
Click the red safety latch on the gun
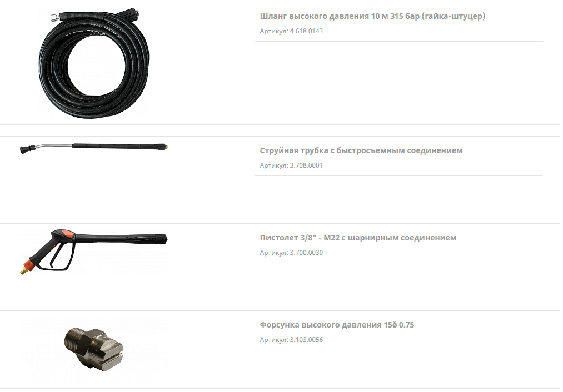point(67,234)
